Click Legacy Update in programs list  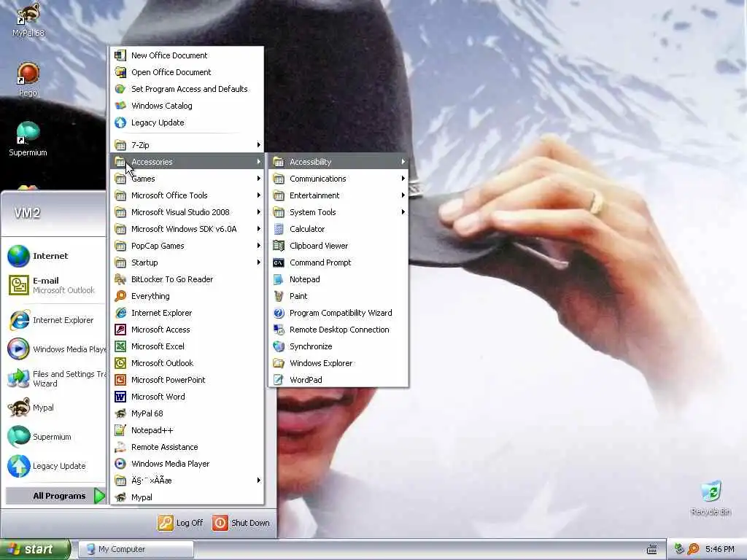click(x=187, y=122)
